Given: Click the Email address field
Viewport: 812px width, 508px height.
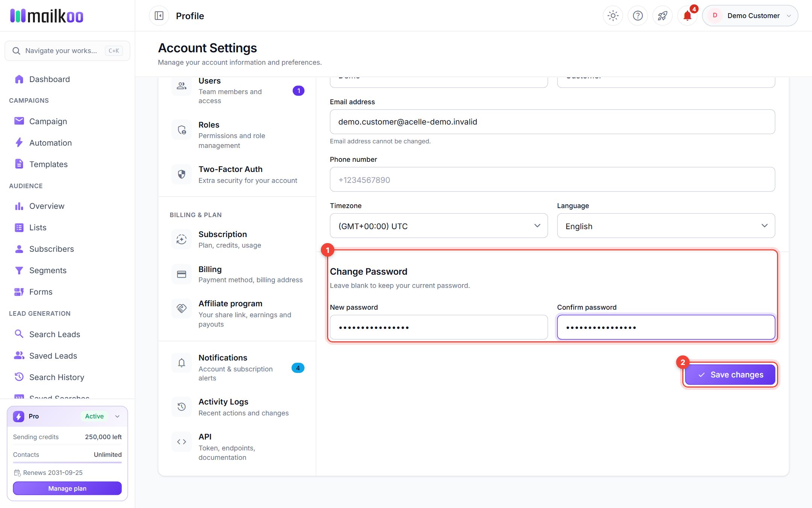Looking at the screenshot, I should coord(552,122).
